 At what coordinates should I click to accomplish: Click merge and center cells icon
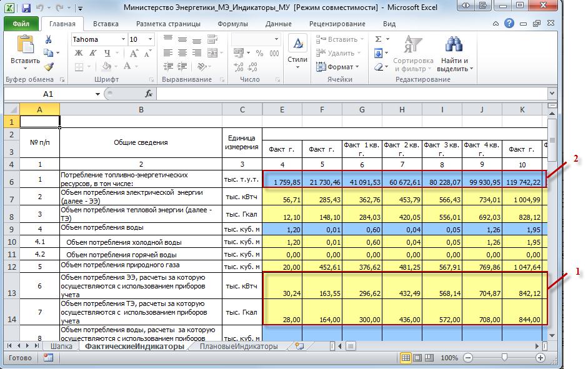(212, 53)
